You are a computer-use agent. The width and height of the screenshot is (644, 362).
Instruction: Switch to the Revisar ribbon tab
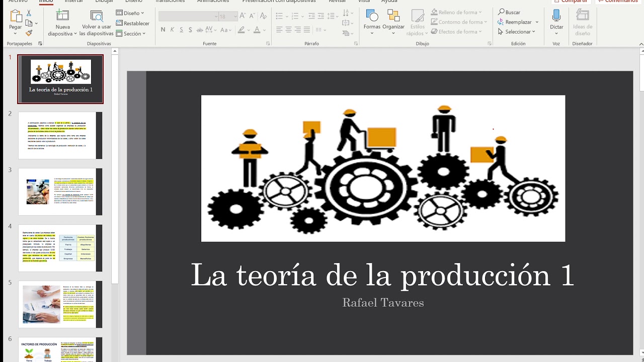tap(337, 2)
